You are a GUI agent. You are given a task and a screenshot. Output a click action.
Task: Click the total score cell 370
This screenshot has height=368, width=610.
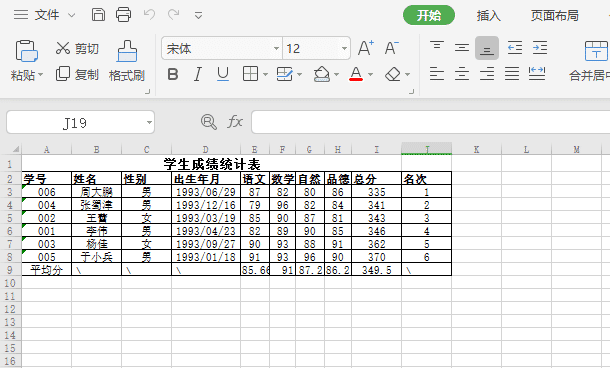click(376, 257)
